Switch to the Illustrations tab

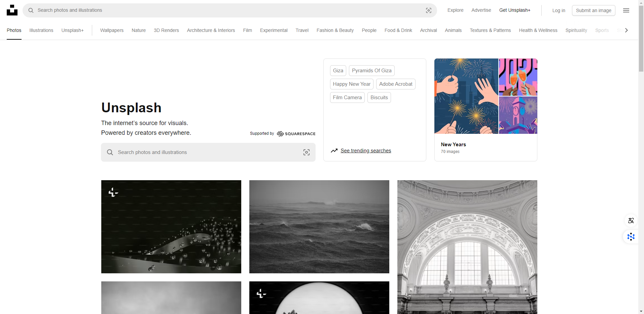tap(41, 30)
